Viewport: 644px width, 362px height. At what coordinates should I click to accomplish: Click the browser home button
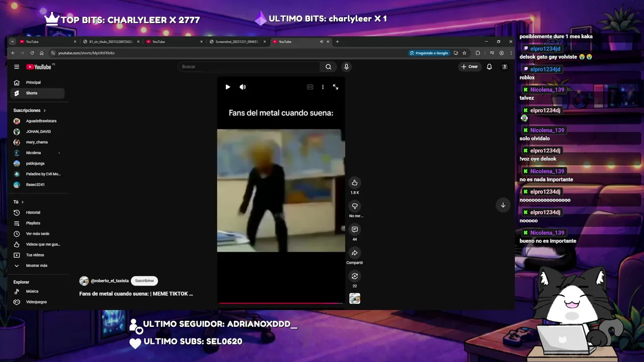pyautogui.click(x=42, y=53)
